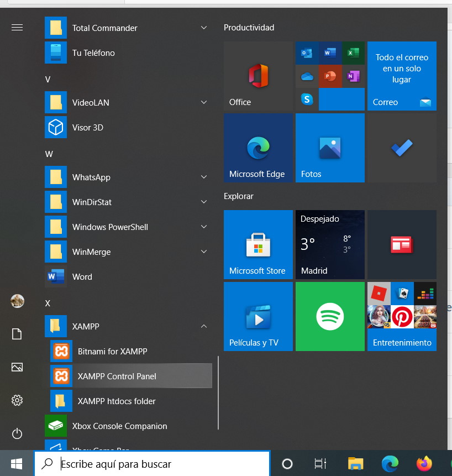Open the red News tile
Image resolution: width=452 pixels, height=476 pixels.
402,244
